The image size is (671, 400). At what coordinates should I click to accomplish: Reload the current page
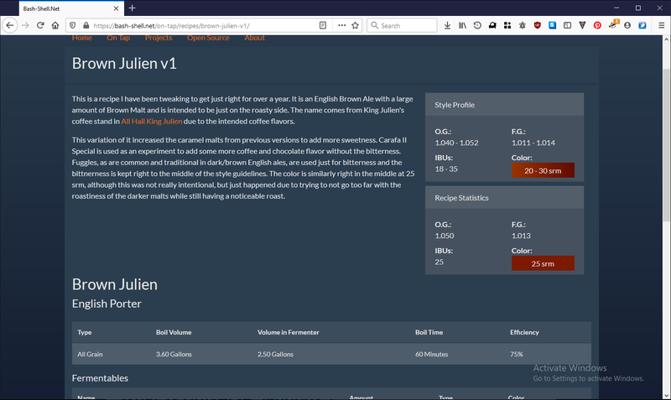pos(41,25)
